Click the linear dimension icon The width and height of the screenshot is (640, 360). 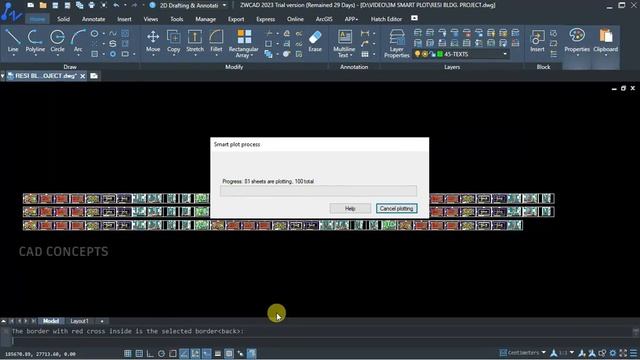pyautogui.click(x=365, y=33)
